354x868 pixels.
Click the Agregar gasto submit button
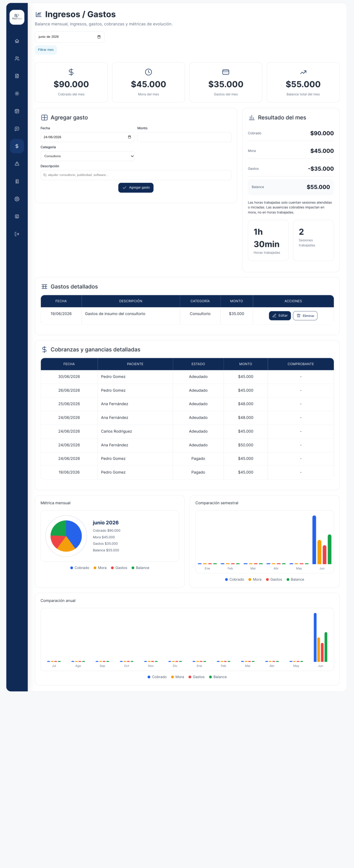pos(136,188)
